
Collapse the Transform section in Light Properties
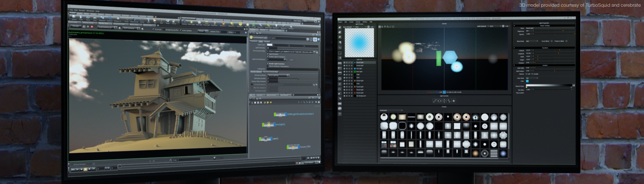[x=514, y=48]
